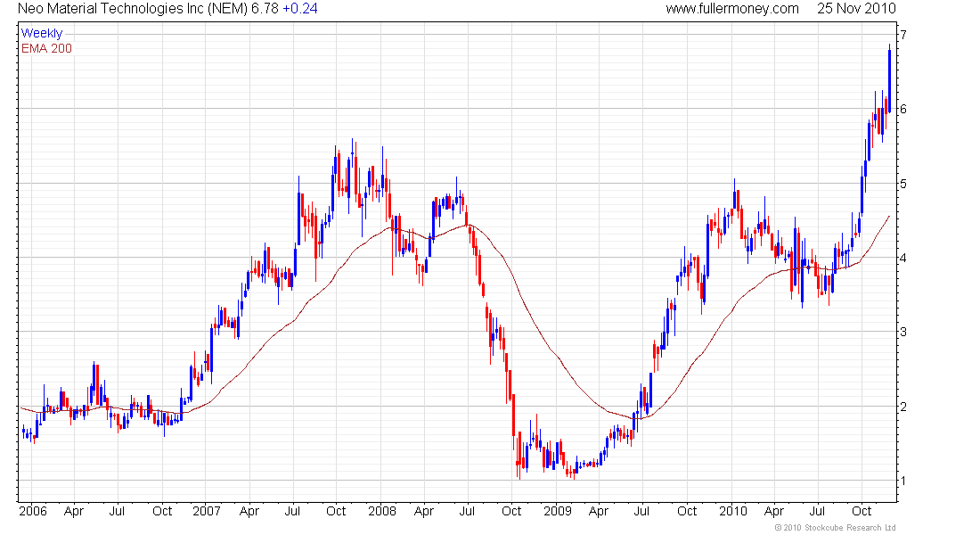Viewport: 980px width, 535px height.
Task: Click the '2010' year label on the time axis
Action: click(x=733, y=511)
